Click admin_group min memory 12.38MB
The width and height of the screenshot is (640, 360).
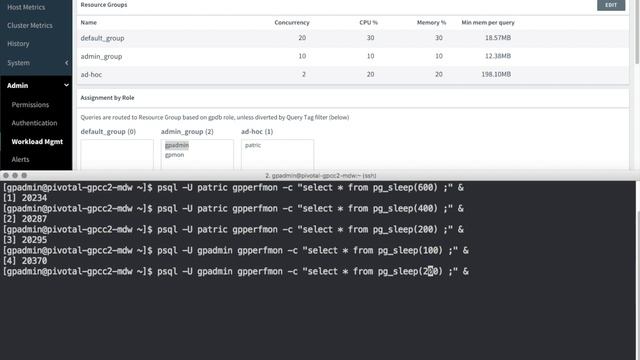pyautogui.click(x=498, y=56)
